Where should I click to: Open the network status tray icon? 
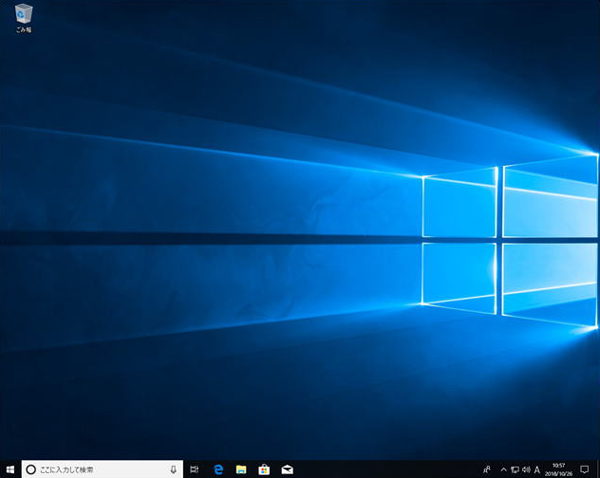click(515, 470)
